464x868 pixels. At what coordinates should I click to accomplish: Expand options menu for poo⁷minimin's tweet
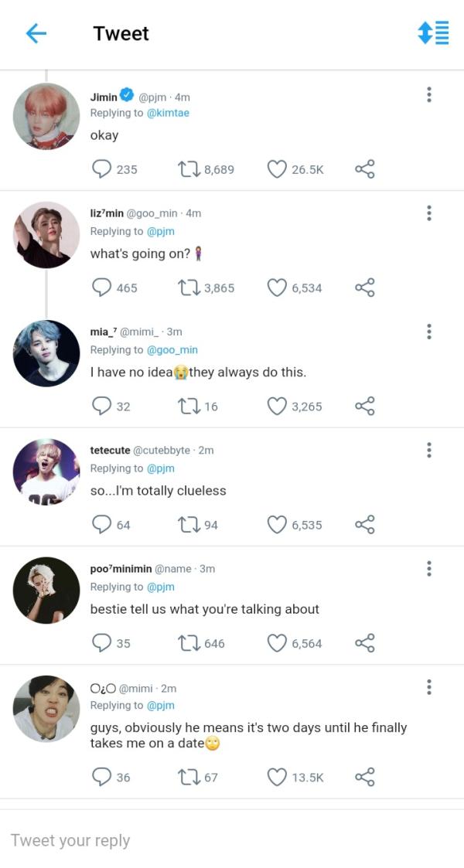point(429,569)
